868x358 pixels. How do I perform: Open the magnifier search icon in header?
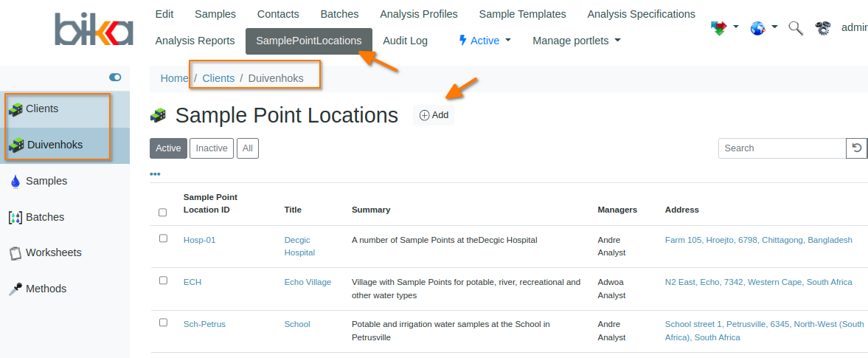[x=795, y=28]
